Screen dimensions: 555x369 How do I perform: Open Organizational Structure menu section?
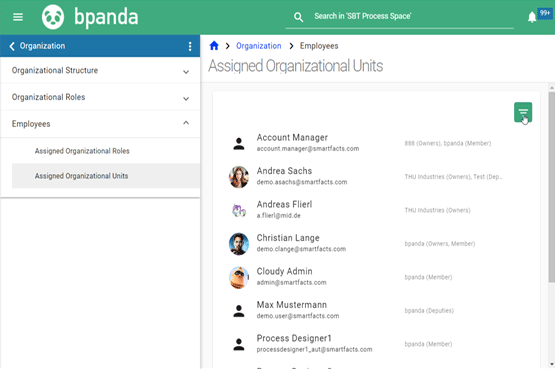coord(100,70)
